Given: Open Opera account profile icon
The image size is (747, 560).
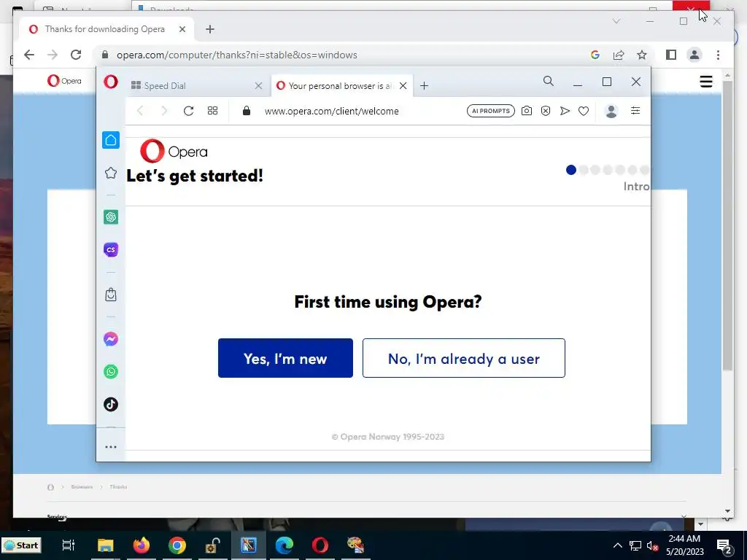Looking at the screenshot, I should (611, 111).
